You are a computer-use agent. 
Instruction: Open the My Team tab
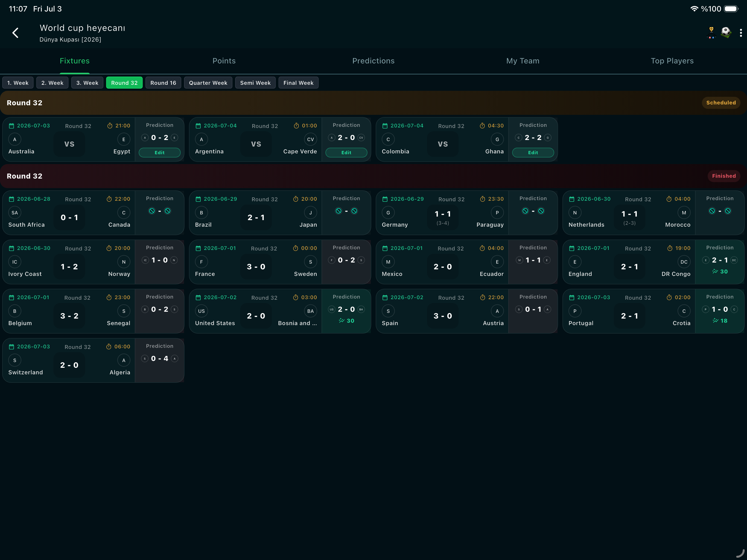(523, 61)
